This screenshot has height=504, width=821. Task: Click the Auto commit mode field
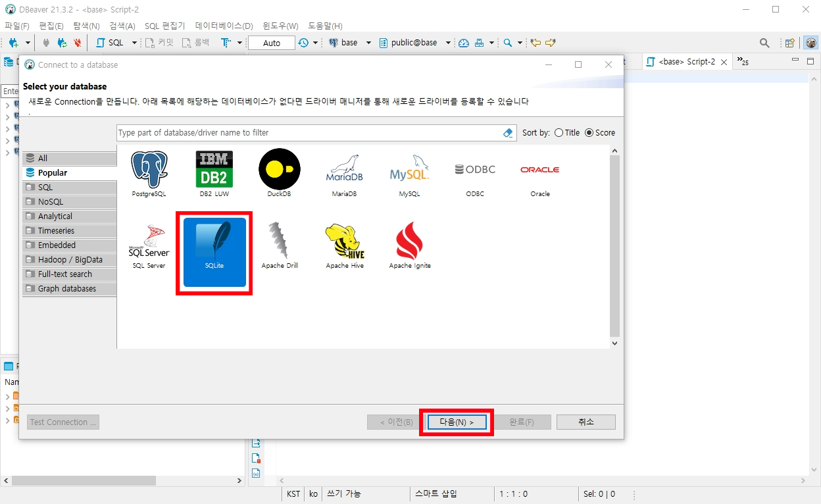tap(272, 43)
